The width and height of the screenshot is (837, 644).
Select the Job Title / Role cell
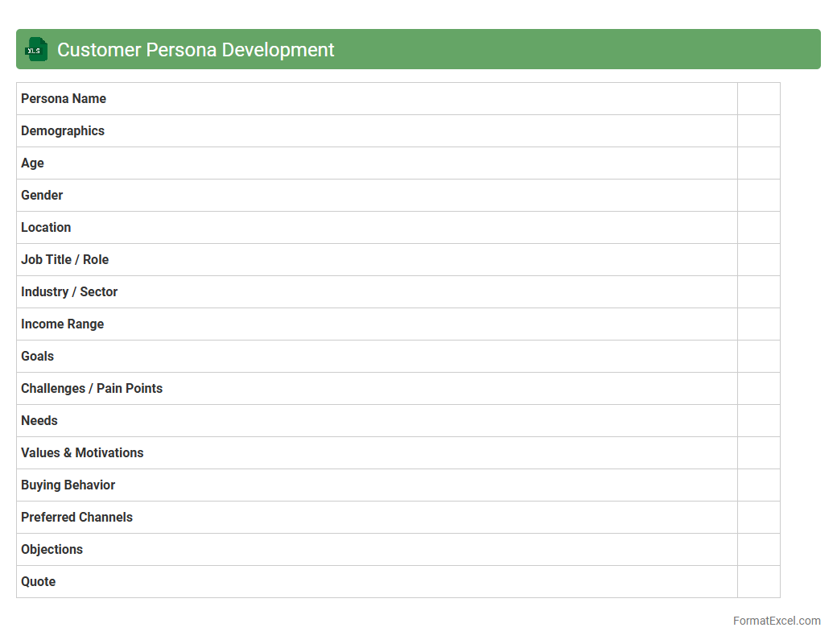(x=64, y=259)
